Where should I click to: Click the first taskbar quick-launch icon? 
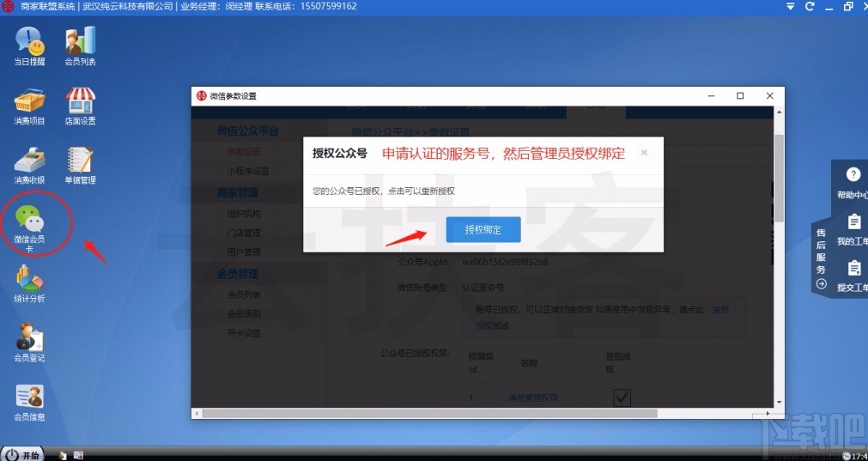pos(63,455)
